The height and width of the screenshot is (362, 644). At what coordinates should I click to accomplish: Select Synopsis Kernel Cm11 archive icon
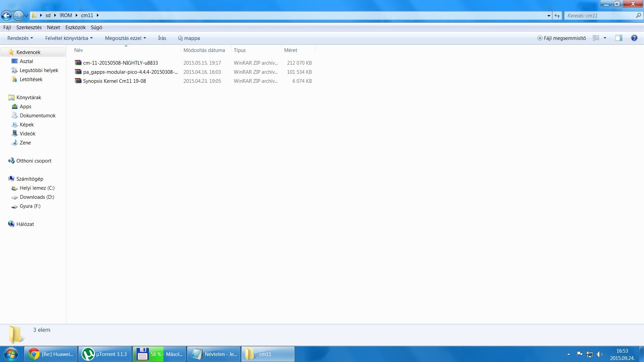(x=78, y=81)
